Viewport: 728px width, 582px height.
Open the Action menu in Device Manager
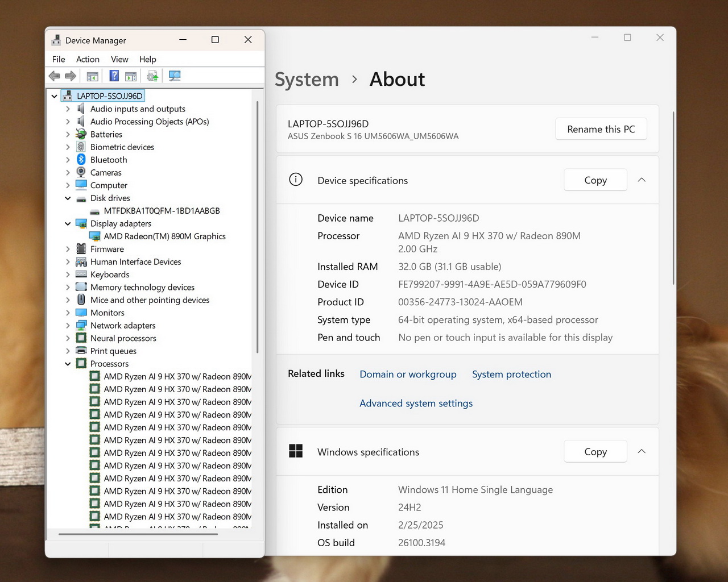pos(88,59)
